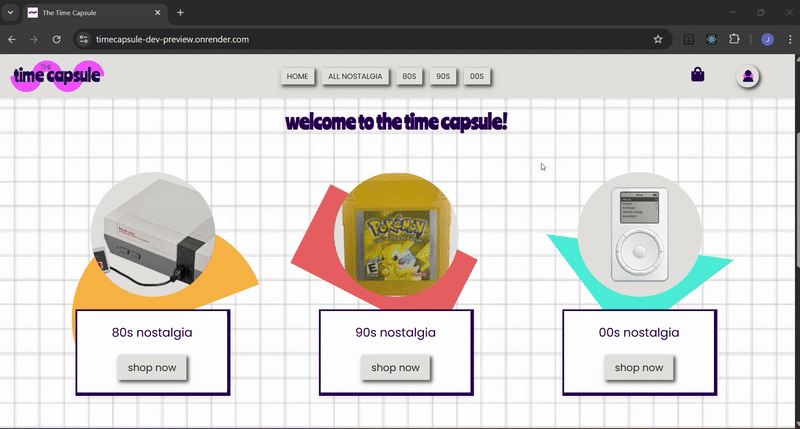Select 00S in the navigation bar

click(x=477, y=77)
